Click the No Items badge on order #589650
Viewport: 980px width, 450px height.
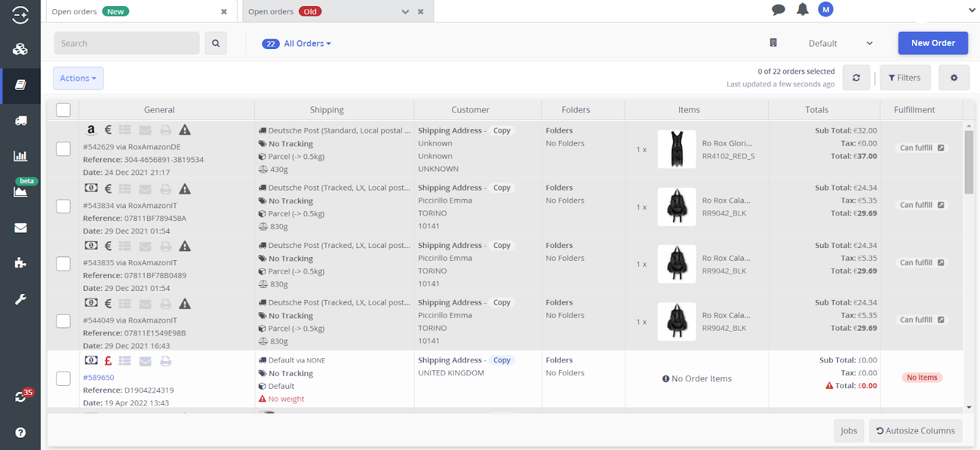point(922,378)
